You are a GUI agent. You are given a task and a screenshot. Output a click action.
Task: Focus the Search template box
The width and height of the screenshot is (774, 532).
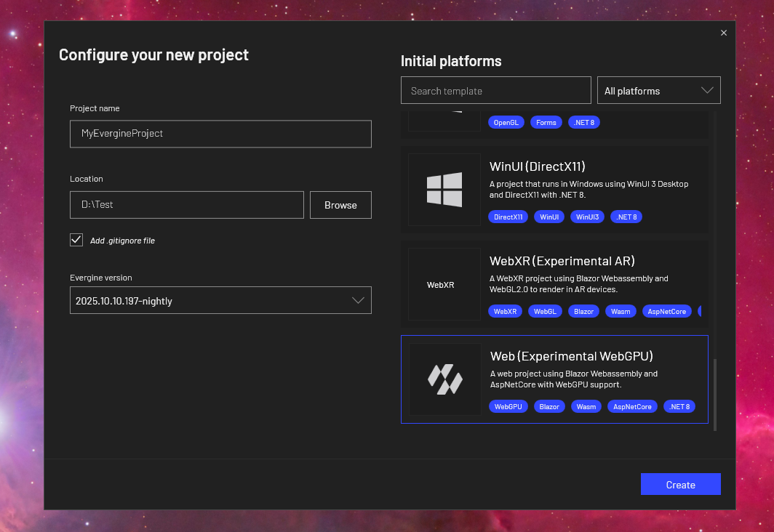coord(495,91)
